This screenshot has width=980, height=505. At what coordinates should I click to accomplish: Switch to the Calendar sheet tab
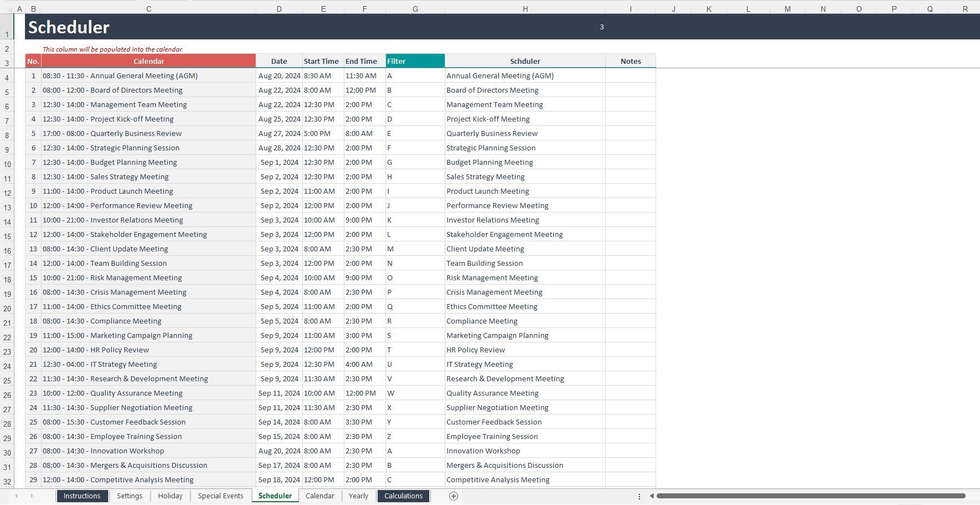[x=319, y=496]
